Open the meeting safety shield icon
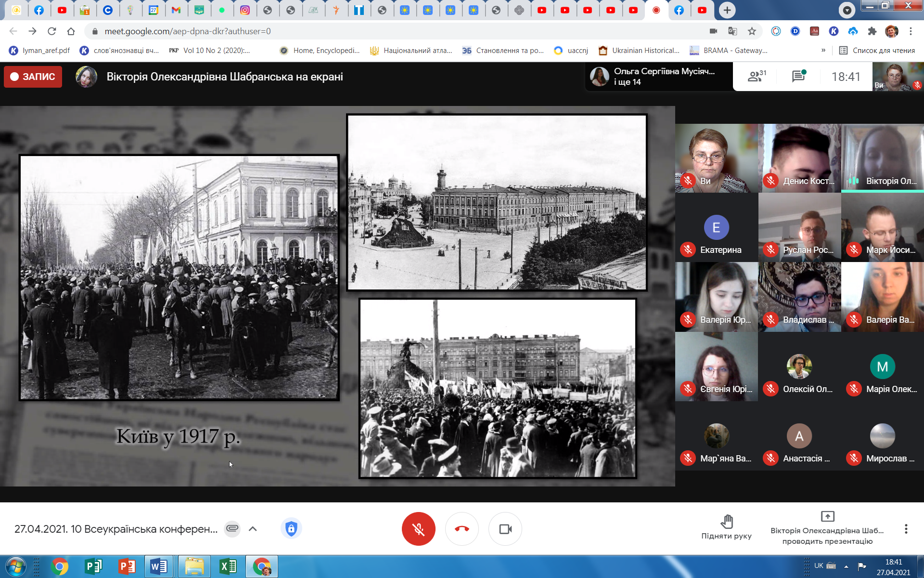Screen dimensions: 924x578 point(291,529)
